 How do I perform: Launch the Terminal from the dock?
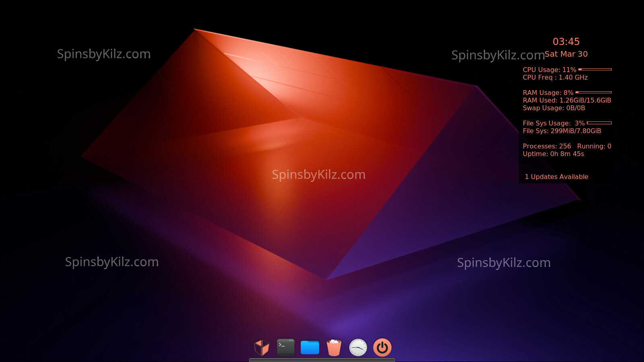coord(286,348)
